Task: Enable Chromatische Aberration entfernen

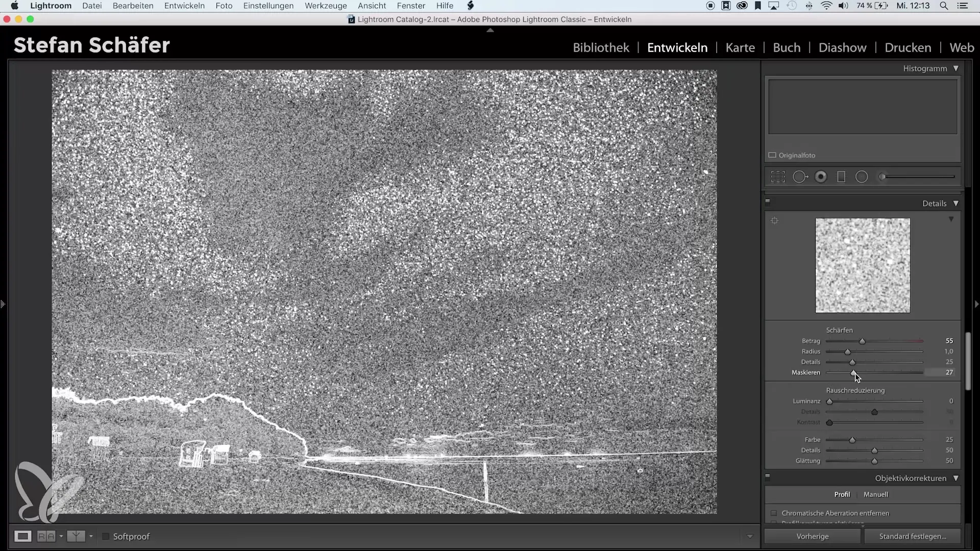Action: [774, 513]
